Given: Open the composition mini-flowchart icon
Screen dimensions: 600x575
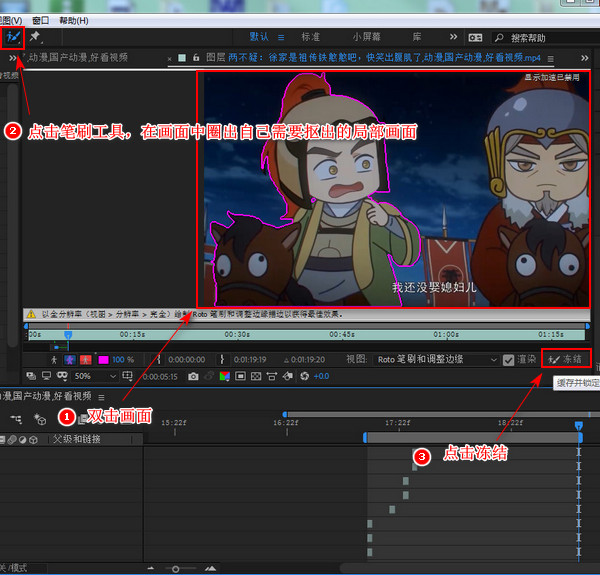Looking at the screenshot, I should pyautogui.click(x=16, y=419).
